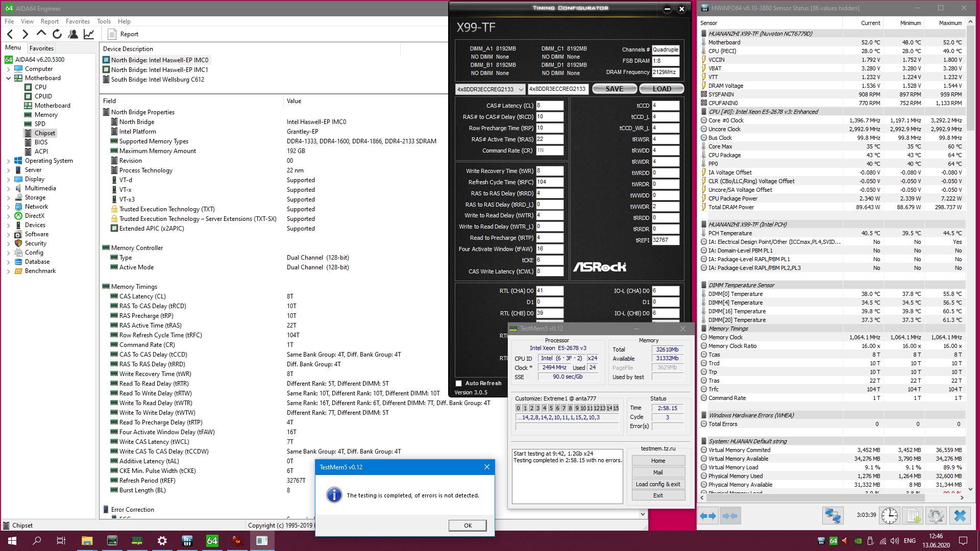This screenshot has height=551, width=980.
Task: Collapse the Motherboard tree node
Action: pyautogui.click(x=8, y=78)
